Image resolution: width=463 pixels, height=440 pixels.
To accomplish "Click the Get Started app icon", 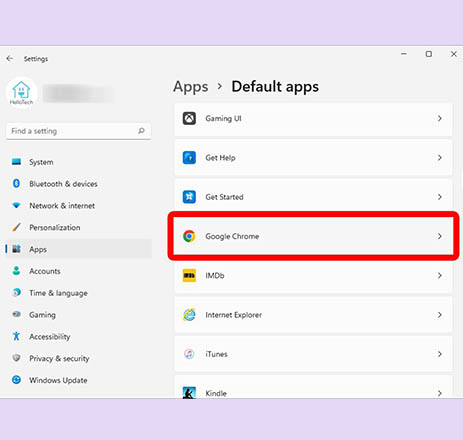I will click(189, 197).
